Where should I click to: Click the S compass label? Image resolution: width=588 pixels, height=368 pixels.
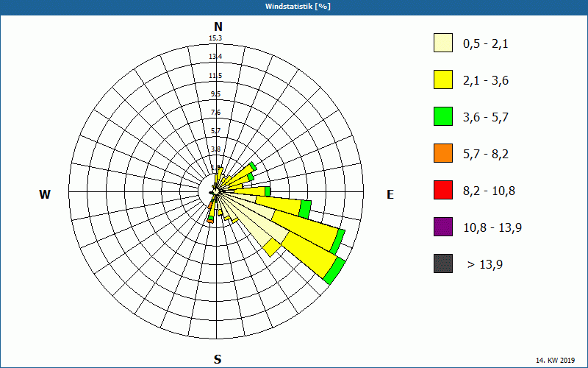click(x=218, y=360)
